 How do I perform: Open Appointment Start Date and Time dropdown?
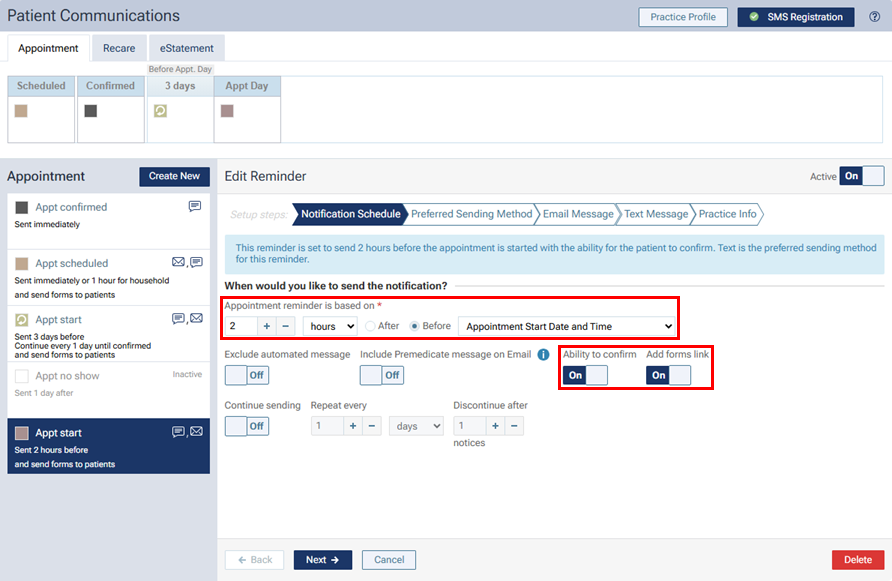click(x=566, y=326)
